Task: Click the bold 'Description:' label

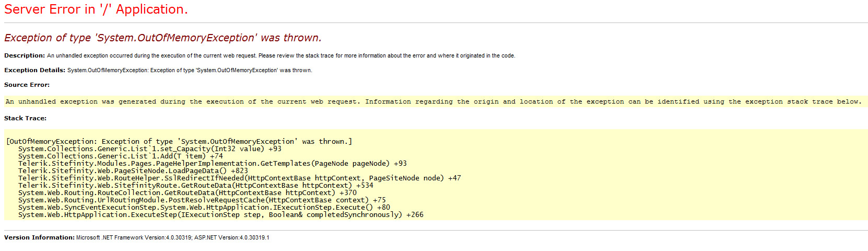Action: (x=25, y=55)
